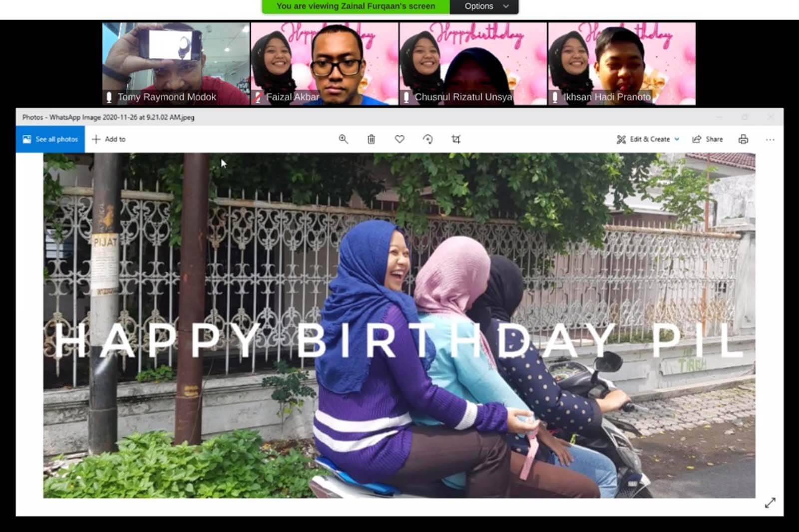Click Ikhsan Hadi Pranoto's microphone icon
The width and height of the screenshot is (799, 532).
pos(555,97)
